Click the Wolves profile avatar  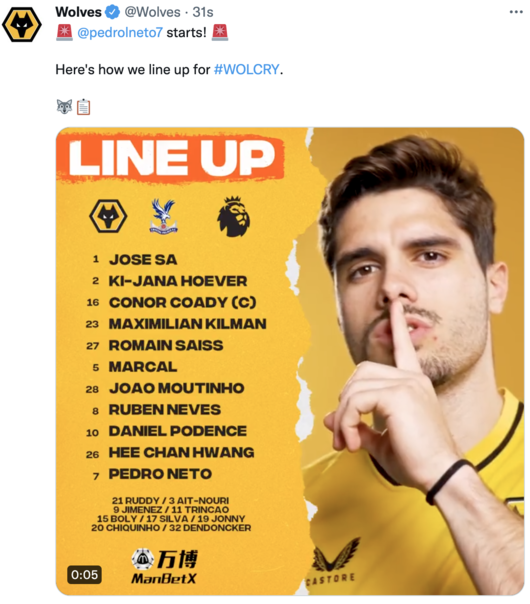pos(22,24)
